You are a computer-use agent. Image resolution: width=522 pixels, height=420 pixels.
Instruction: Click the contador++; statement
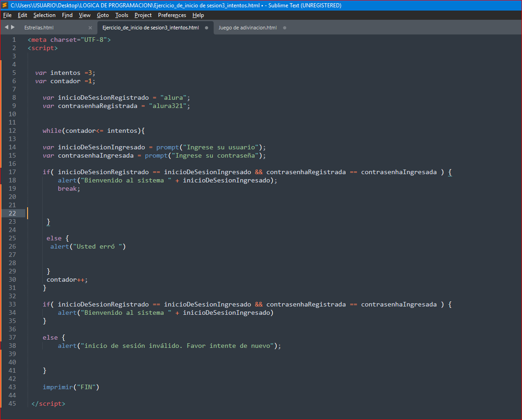pyautogui.click(x=67, y=279)
